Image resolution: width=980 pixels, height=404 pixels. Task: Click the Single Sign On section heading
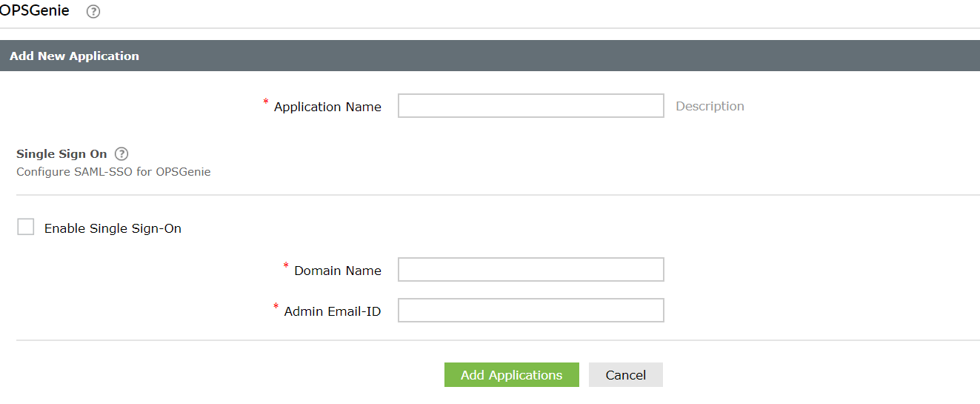(x=61, y=154)
